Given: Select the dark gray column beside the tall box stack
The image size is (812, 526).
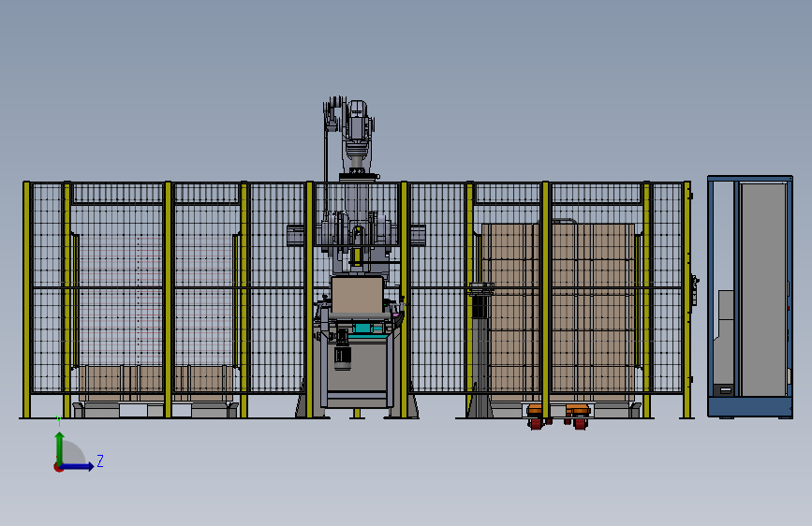Looking at the screenshot, I should (x=480, y=349).
